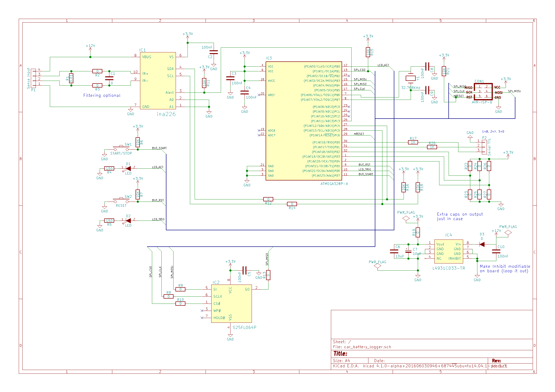555x392 pixels.
Task: Select the SW2 RESET pushbutton symbol
Action: pos(121,200)
